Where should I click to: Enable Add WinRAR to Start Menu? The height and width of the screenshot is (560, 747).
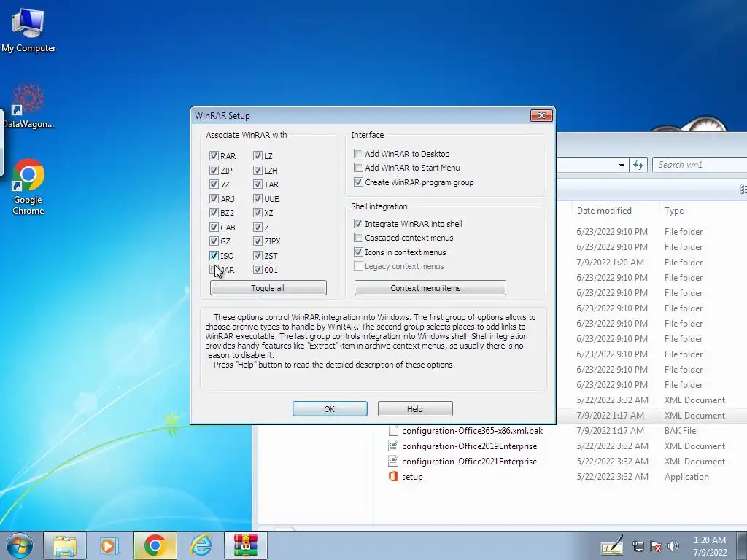click(x=358, y=167)
